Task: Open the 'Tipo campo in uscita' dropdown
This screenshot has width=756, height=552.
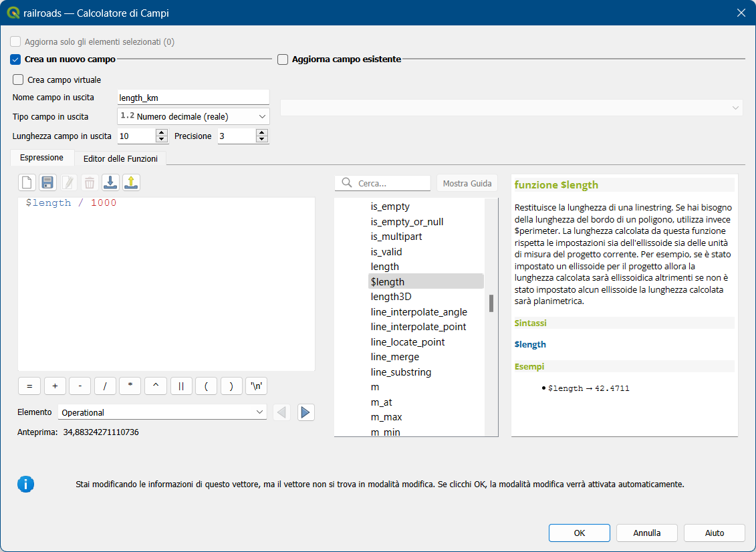Action: [193, 116]
